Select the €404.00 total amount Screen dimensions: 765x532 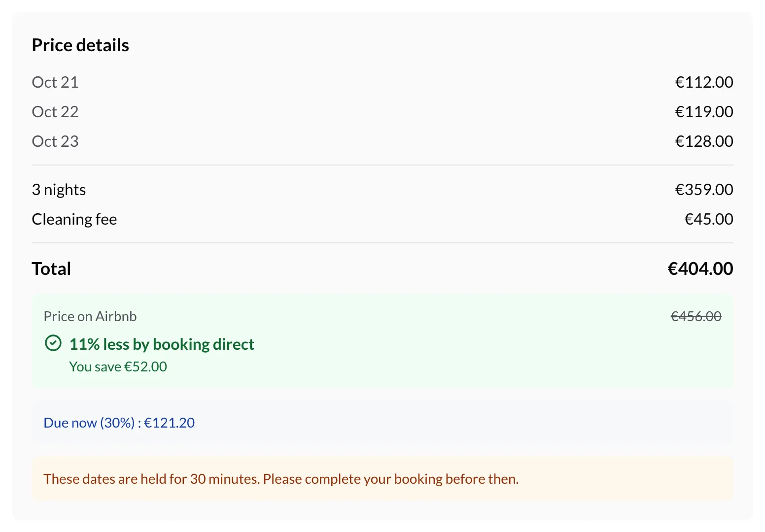tap(700, 269)
